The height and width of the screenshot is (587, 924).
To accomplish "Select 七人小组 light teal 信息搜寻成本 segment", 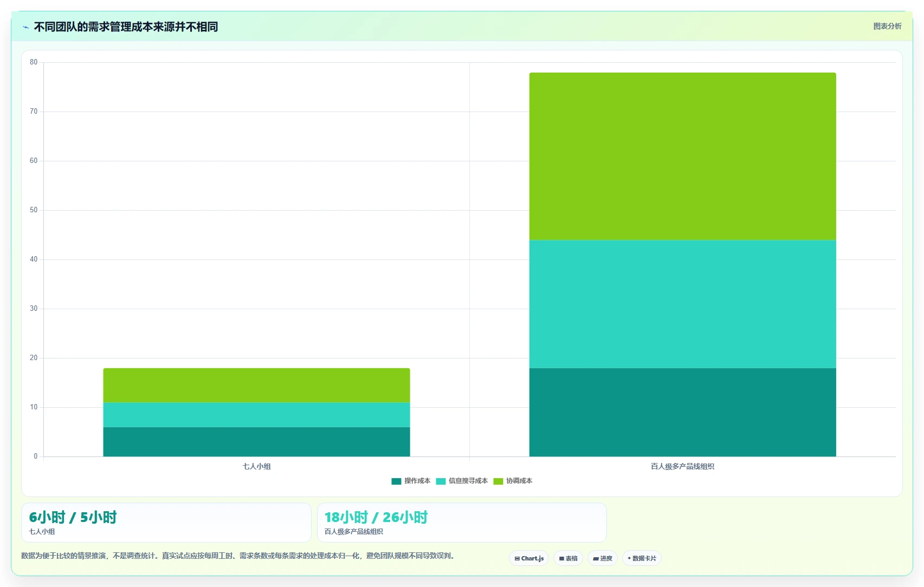I will (x=256, y=415).
